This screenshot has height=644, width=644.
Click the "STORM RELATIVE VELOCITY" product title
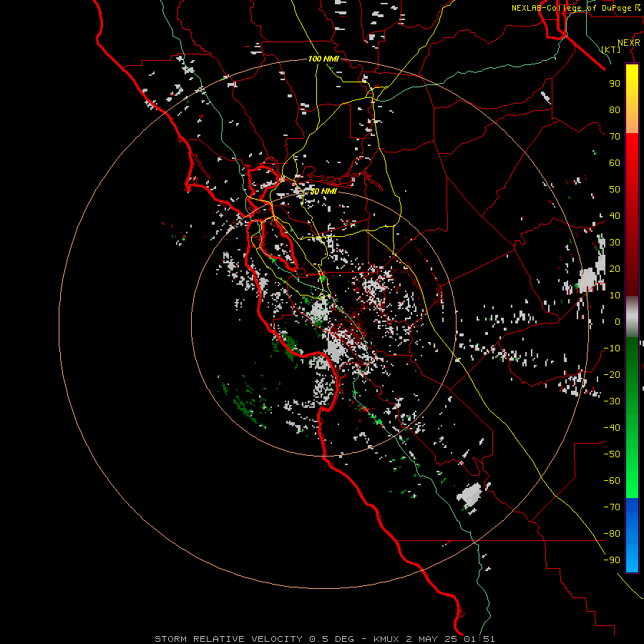coord(228,639)
